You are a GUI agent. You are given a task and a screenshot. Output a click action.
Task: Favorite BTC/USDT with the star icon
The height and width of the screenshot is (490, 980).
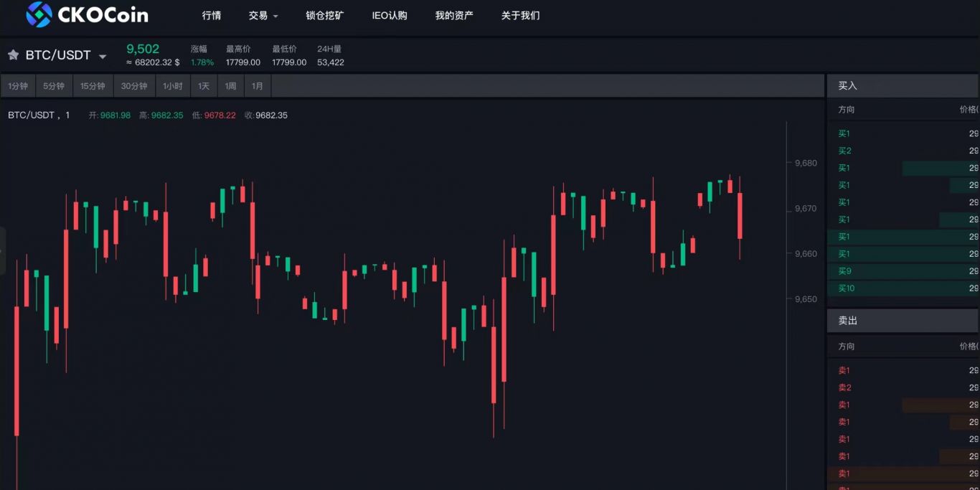[13, 55]
